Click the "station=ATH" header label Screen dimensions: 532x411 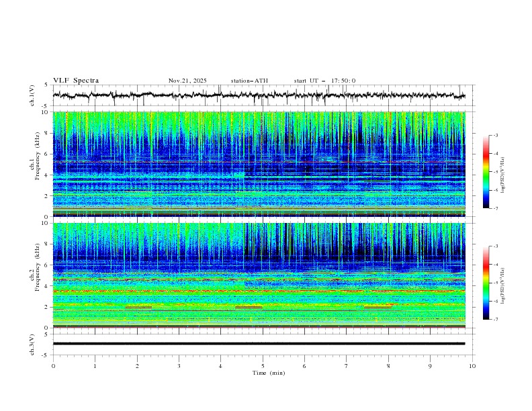[x=249, y=81]
